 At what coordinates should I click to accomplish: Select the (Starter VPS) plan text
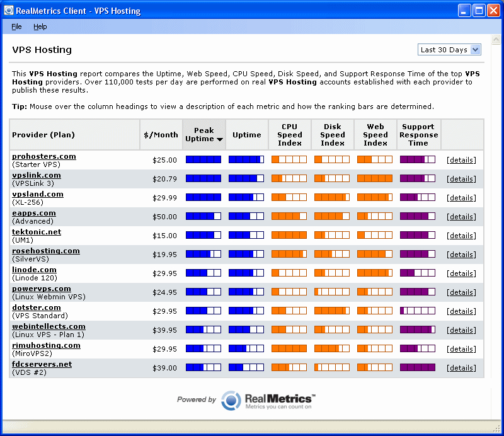click(36, 164)
